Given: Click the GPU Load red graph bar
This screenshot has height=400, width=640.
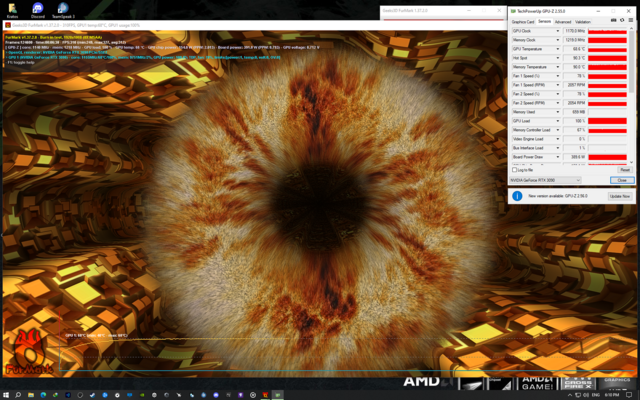Looking at the screenshot, I should [x=607, y=121].
